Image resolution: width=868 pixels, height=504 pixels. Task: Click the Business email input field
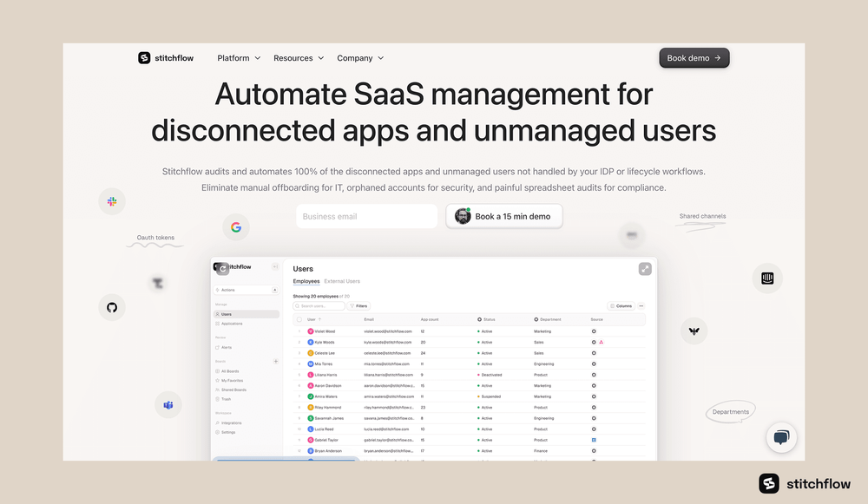[x=366, y=215]
